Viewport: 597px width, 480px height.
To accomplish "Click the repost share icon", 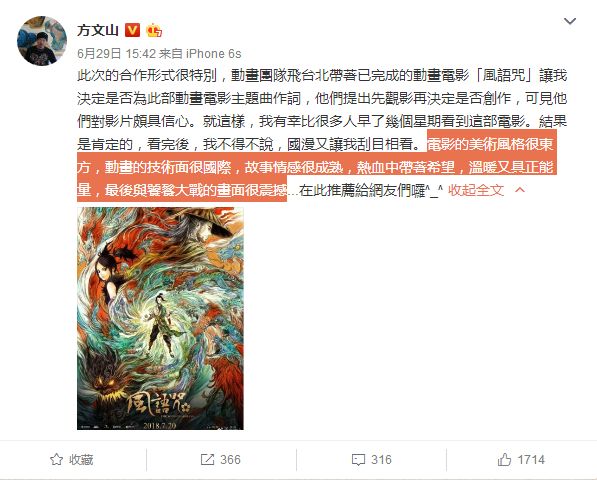I will point(207,459).
